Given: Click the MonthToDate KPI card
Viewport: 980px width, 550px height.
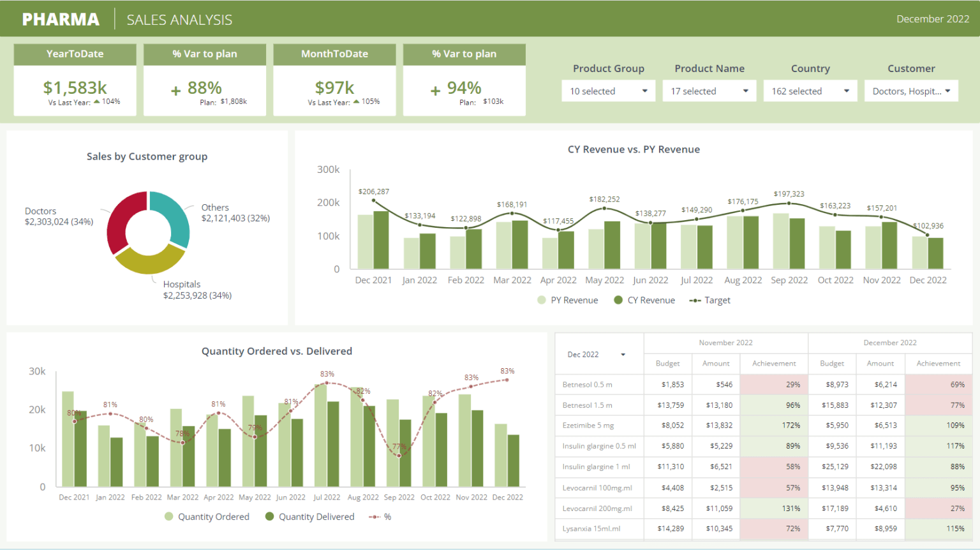Looking at the screenshot, I should (334, 79).
